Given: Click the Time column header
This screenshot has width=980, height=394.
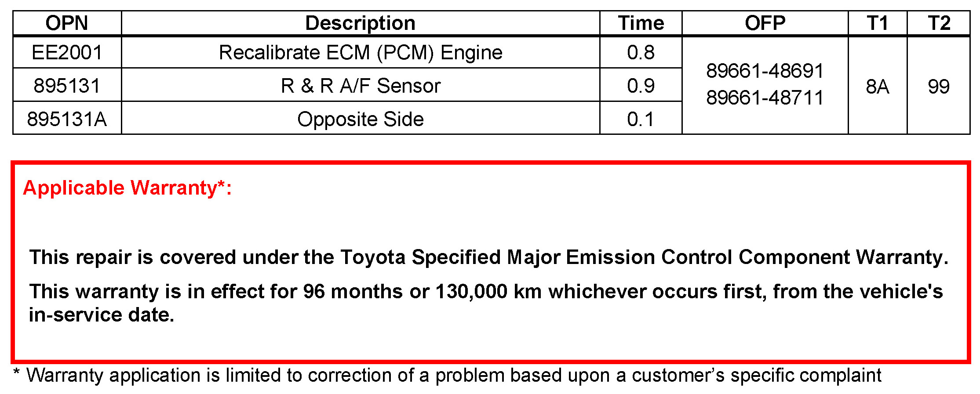Looking at the screenshot, I should 641,23.
